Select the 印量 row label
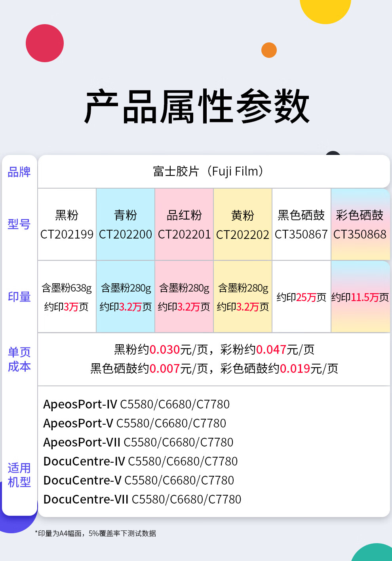The image size is (392, 561). [19, 297]
